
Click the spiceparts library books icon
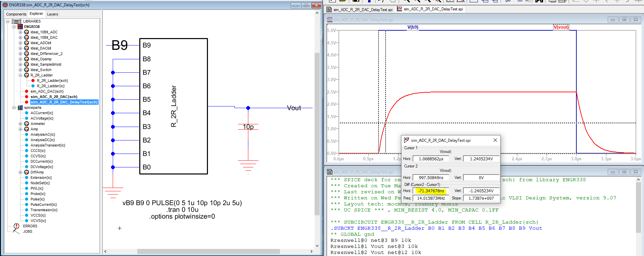[20, 107]
